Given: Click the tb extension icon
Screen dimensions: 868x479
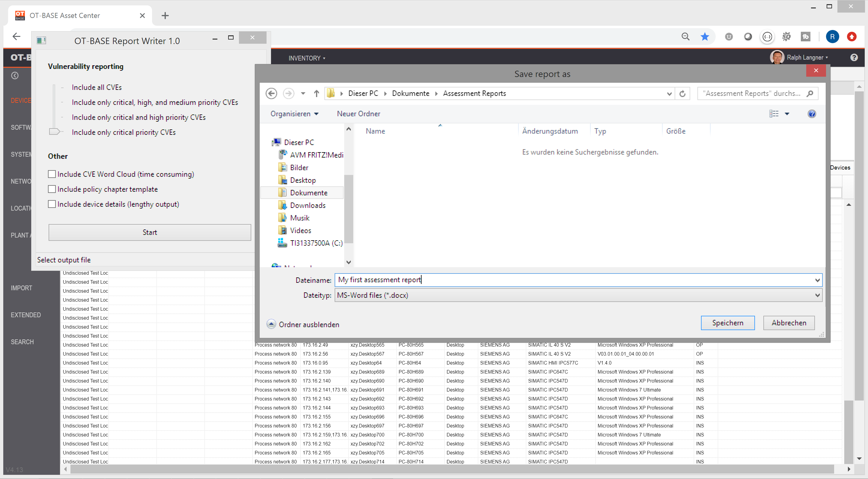Looking at the screenshot, I should (x=806, y=36).
